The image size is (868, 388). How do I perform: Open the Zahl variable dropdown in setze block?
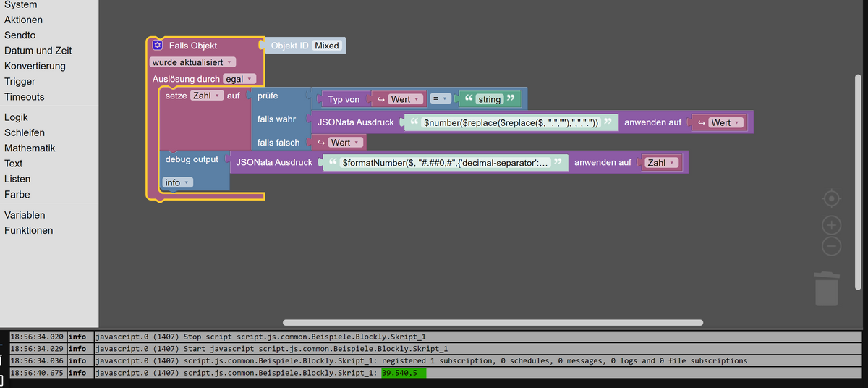point(207,96)
